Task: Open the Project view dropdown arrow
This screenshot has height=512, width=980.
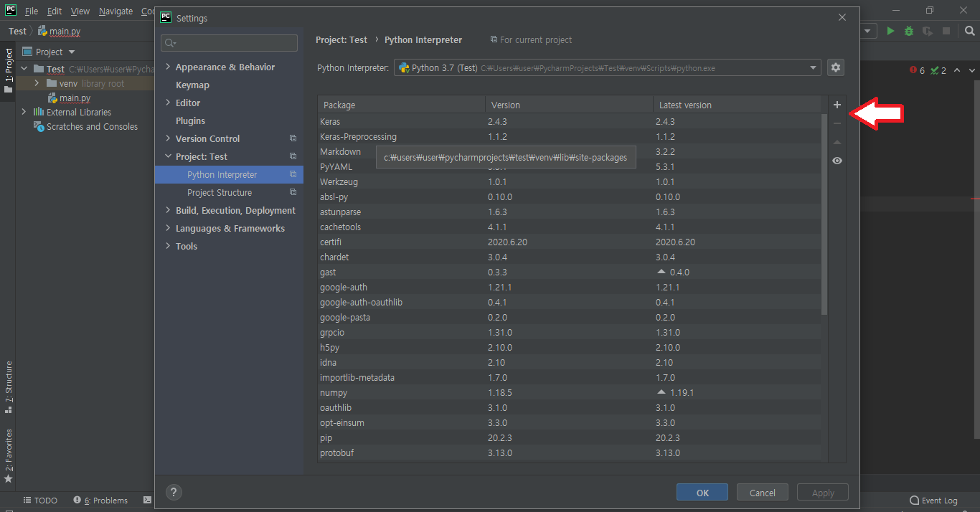Action: pyautogui.click(x=72, y=52)
